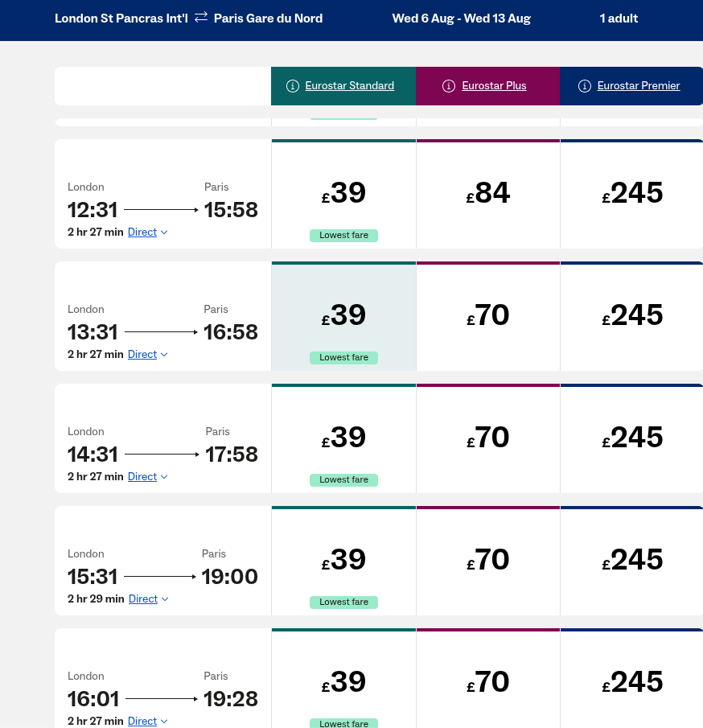Image resolution: width=703 pixels, height=728 pixels.
Task: Change the 1 adult passenger selection
Action: tap(619, 19)
